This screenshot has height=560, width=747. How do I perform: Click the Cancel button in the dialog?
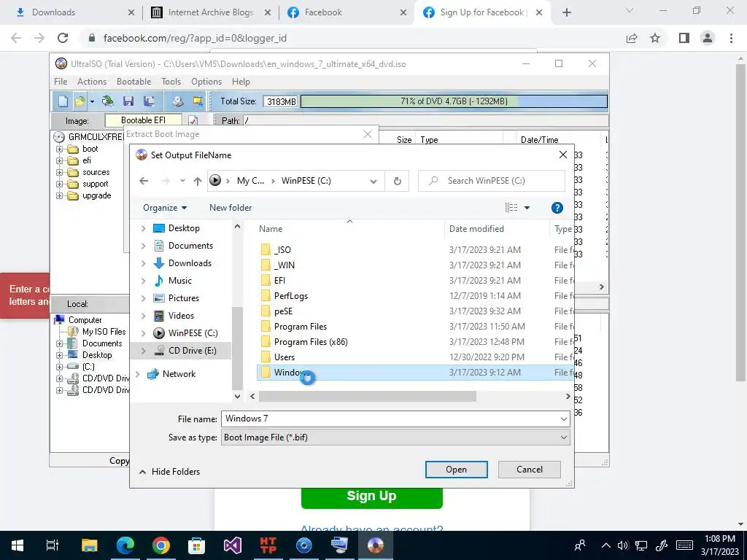pyautogui.click(x=530, y=470)
